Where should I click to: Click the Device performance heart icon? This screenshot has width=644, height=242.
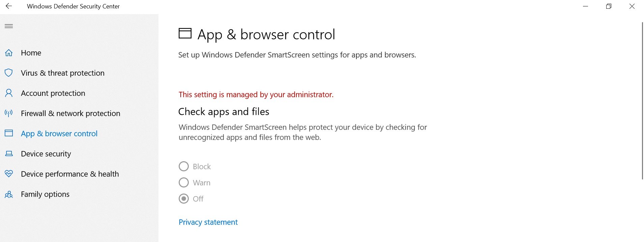pos(9,174)
